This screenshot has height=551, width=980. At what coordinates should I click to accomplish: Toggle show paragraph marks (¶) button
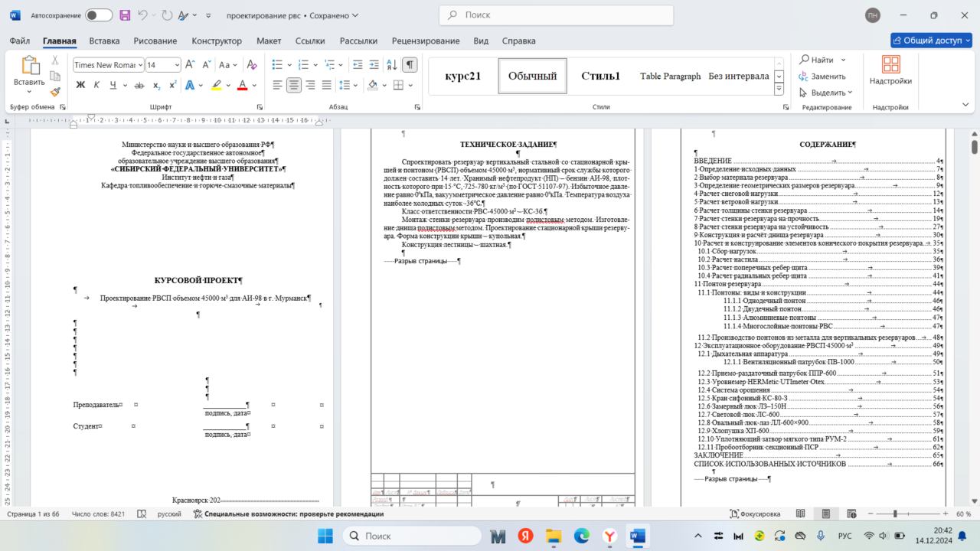[410, 65]
